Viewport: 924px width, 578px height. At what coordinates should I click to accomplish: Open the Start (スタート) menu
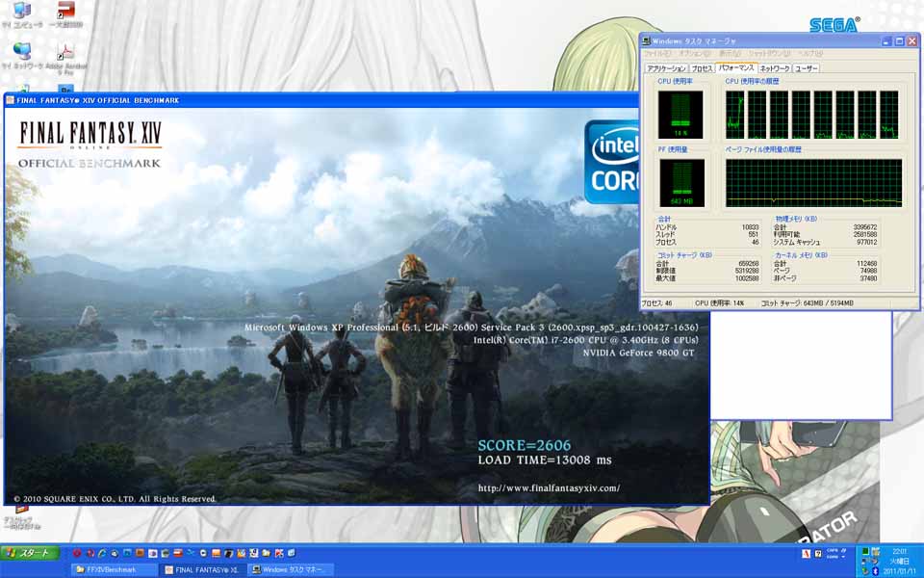click(x=30, y=553)
